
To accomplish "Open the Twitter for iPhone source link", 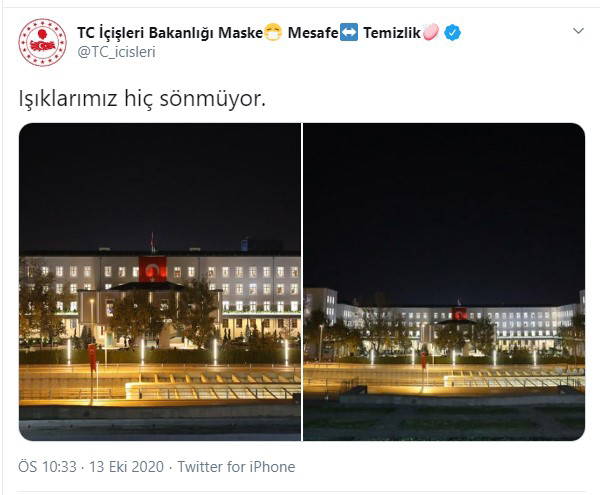I will (236, 467).
